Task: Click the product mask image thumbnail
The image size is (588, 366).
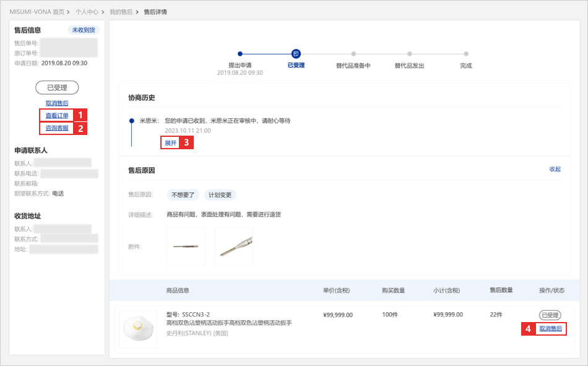Action: point(137,329)
